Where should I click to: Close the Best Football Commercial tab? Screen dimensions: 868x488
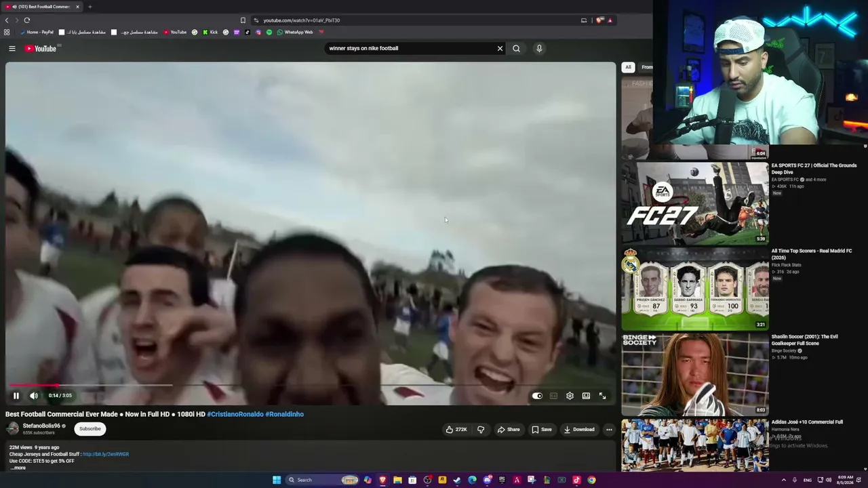[77, 7]
